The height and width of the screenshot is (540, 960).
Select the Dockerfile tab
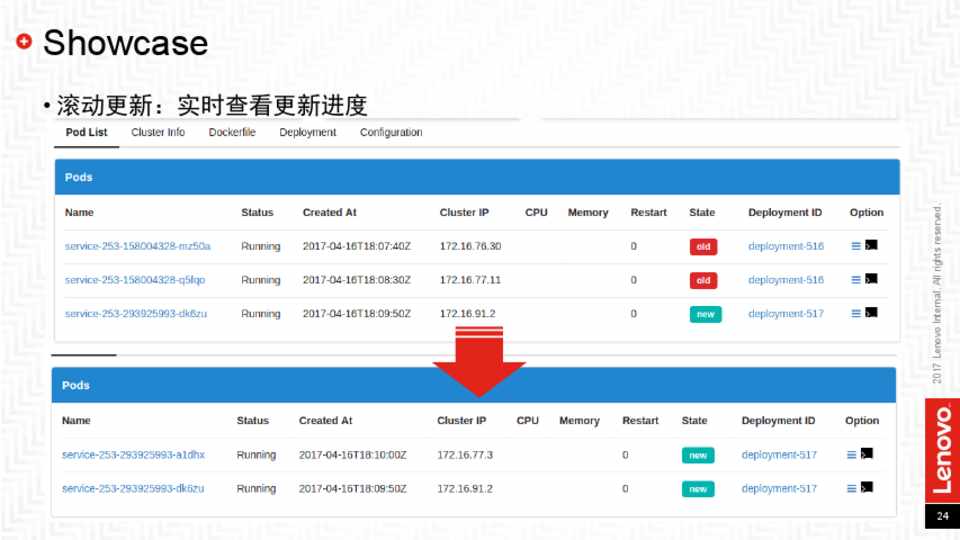pyautogui.click(x=232, y=132)
